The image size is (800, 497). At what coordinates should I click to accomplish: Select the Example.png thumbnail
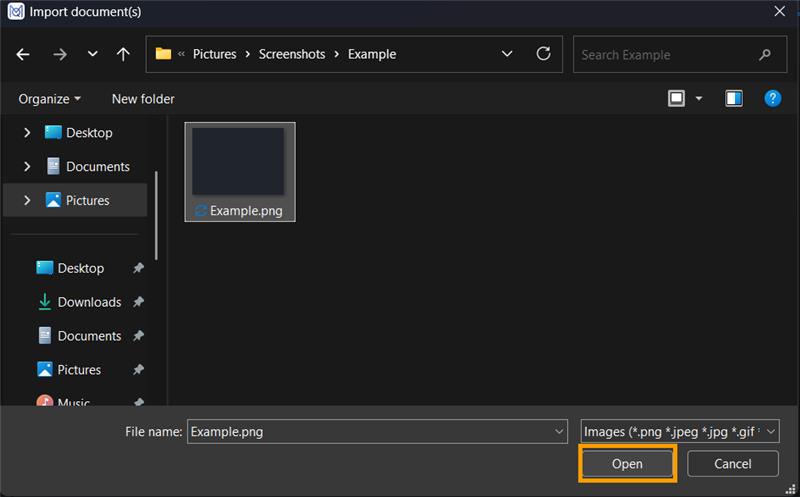coord(239,170)
